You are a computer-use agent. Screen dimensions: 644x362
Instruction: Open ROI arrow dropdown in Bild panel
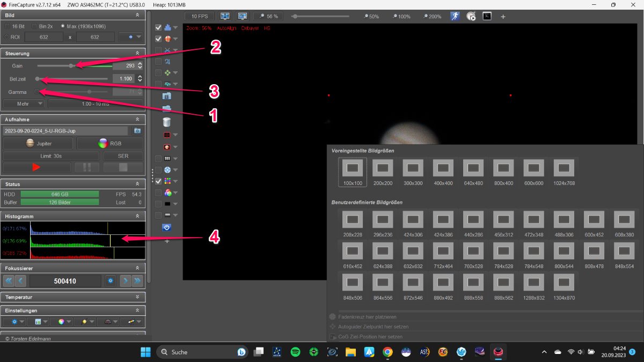[x=131, y=37]
